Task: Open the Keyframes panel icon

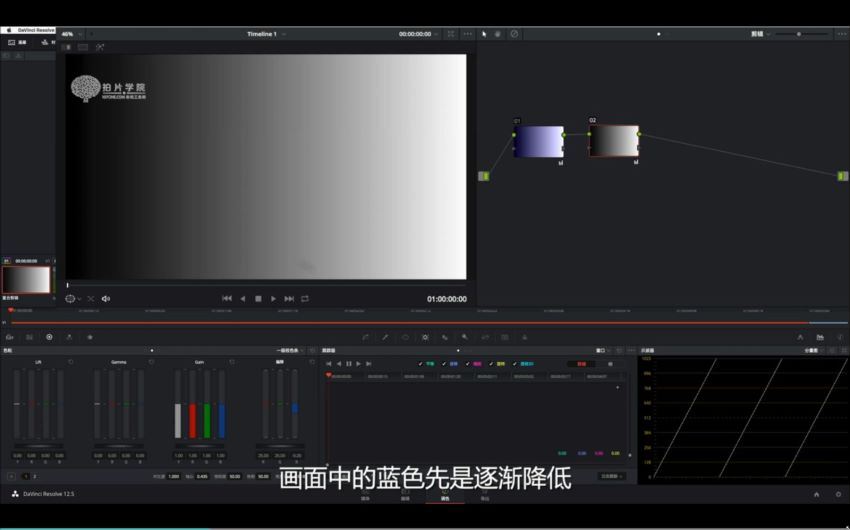Action: click(x=800, y=337)
